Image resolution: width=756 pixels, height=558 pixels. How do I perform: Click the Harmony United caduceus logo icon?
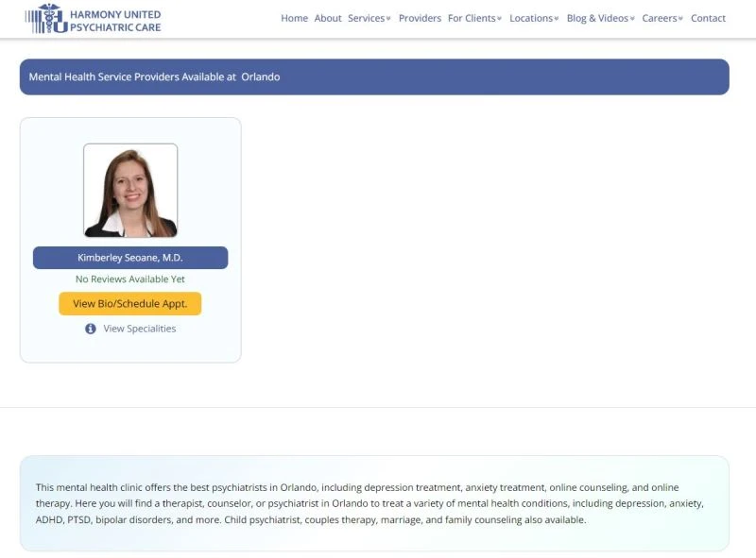(x=47, y=18)
